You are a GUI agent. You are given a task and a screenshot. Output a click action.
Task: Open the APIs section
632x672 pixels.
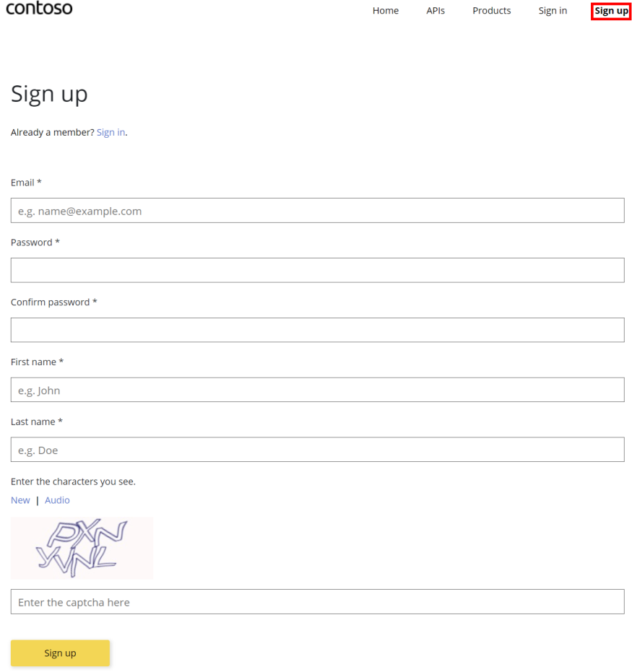(x=435, y=10)
